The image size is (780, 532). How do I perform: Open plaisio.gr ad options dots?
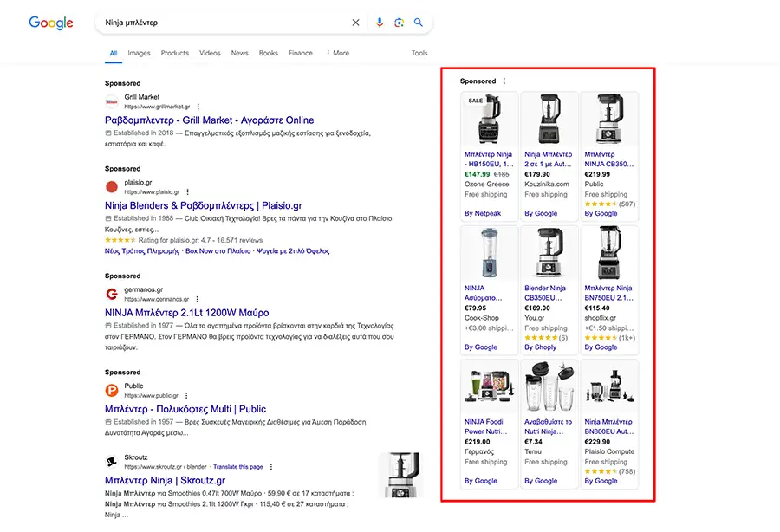pos(187,191)
